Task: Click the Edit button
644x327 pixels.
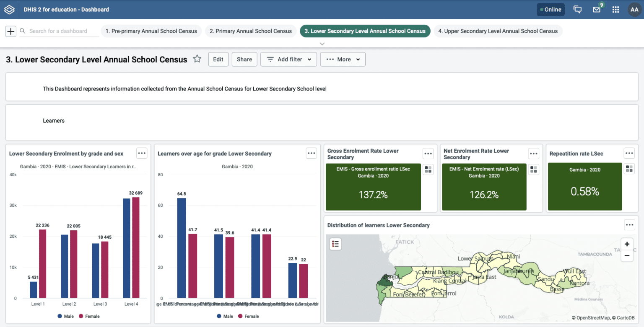Action: click(x=218, y=59)
